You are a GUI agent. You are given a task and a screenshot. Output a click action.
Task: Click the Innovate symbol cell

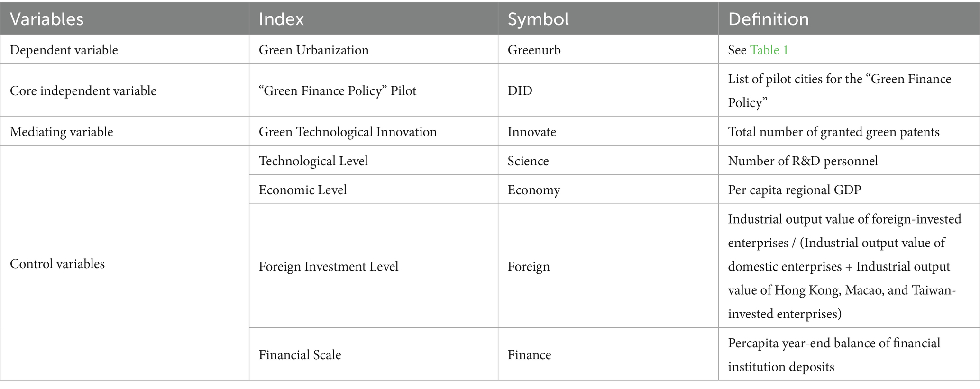click(x=531, y=132)
